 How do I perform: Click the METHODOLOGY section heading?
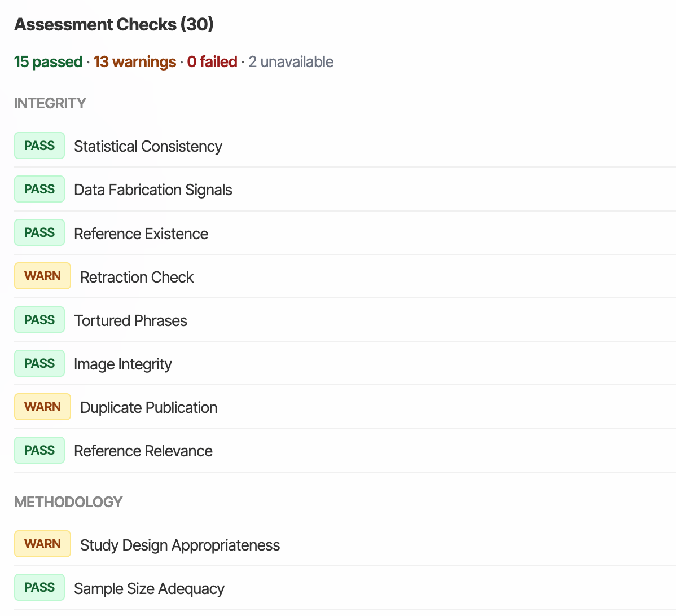(68, 502)
